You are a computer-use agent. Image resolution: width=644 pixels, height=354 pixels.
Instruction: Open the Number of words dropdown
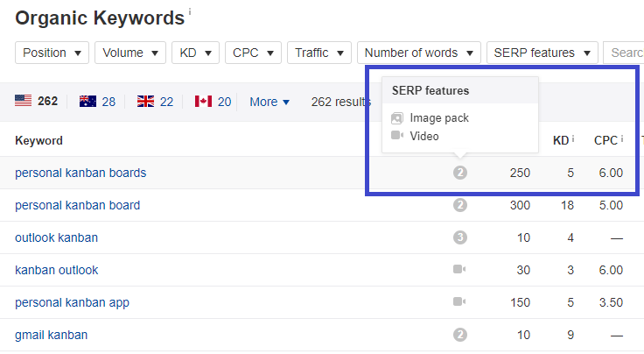pos(419,53)
